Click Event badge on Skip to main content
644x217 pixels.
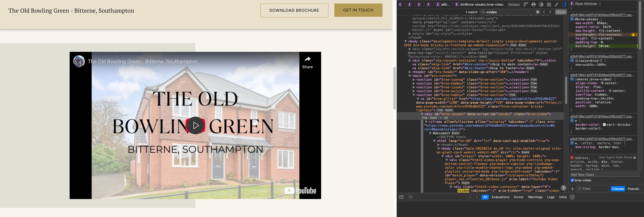[x=544, y=64]
